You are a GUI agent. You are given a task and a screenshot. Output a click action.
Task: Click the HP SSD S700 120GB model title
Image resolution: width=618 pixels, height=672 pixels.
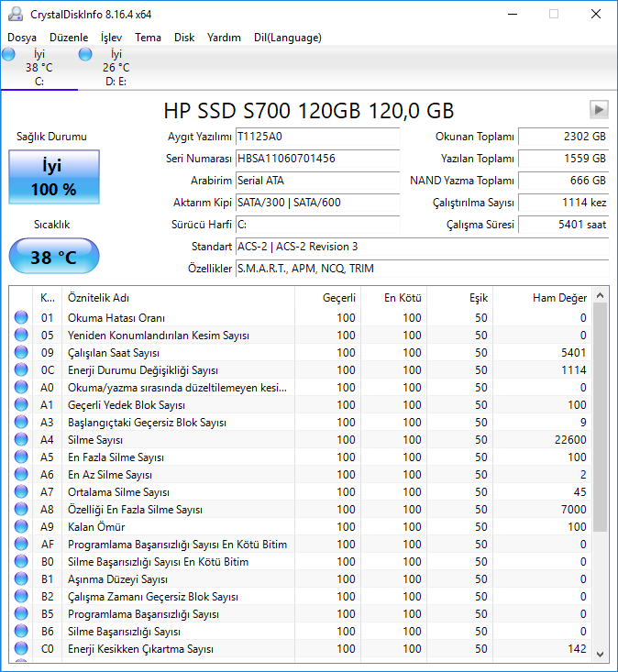(x=309, y=111)
